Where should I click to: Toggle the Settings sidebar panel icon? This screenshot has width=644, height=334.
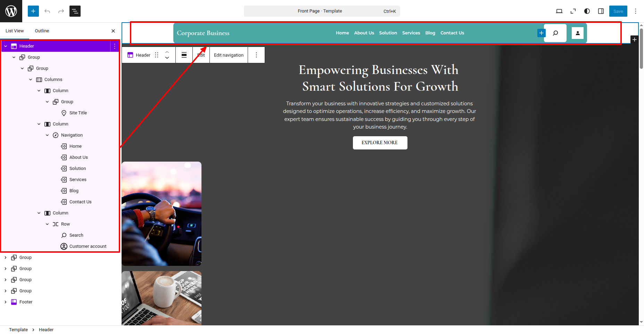click(x=601, y=11)
